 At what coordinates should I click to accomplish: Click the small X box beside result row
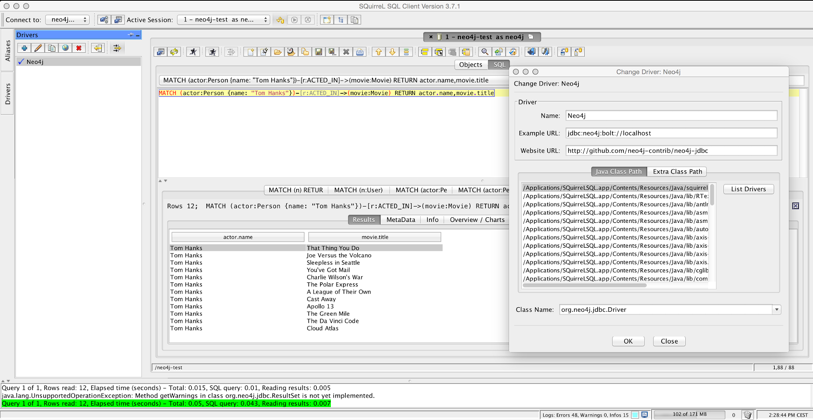(x=796, y=206)
